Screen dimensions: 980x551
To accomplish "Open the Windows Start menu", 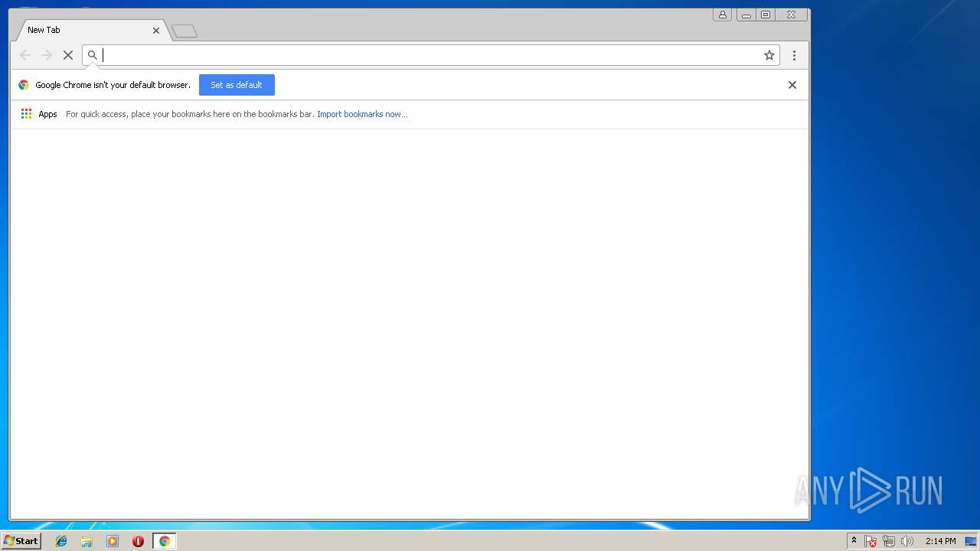I will point(21,541).
